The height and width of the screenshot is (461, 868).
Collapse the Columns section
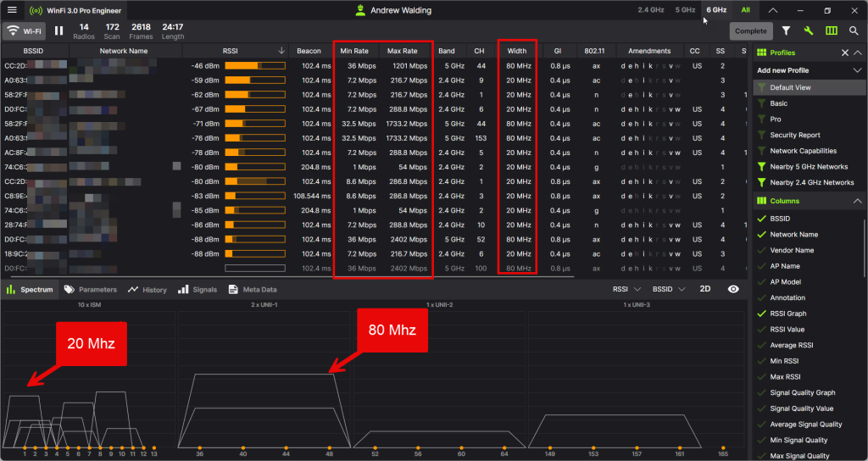pyautogui.click(x=857, y=201)
